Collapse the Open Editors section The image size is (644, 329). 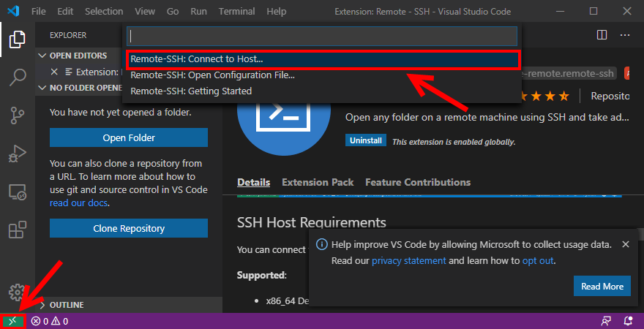point(42,56)
